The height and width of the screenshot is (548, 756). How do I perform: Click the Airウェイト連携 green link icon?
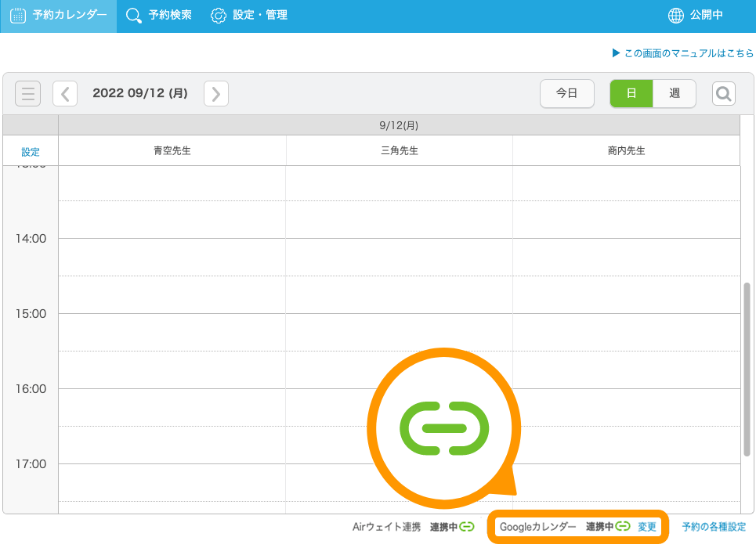(x=467, y=527)
